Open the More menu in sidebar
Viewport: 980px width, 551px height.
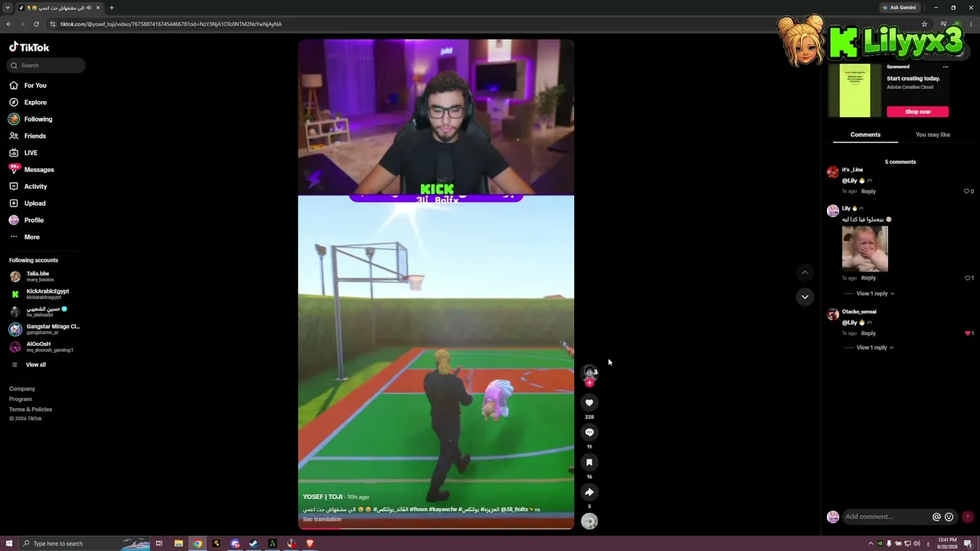pyautogui.click(x=24, y=237)
